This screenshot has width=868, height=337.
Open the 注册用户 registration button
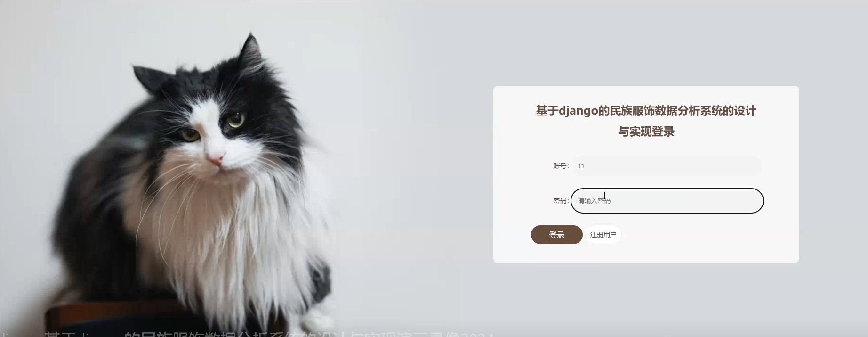coord(603,235)
